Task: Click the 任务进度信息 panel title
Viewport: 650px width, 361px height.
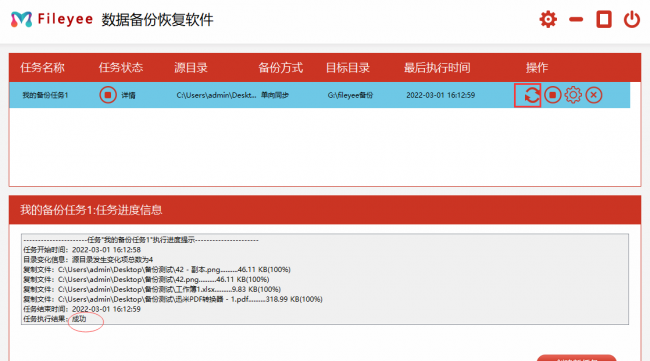Action: point(91,210)
